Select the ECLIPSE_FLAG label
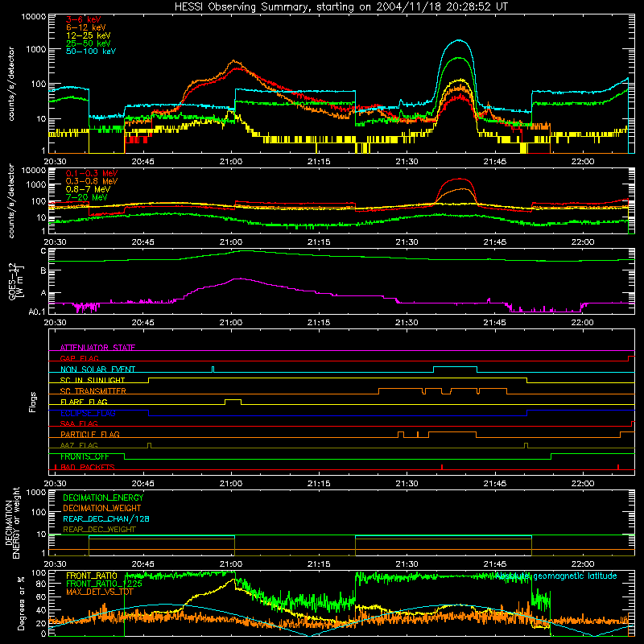The width and height of the screenshot is (644, 644). coord(88,413)
